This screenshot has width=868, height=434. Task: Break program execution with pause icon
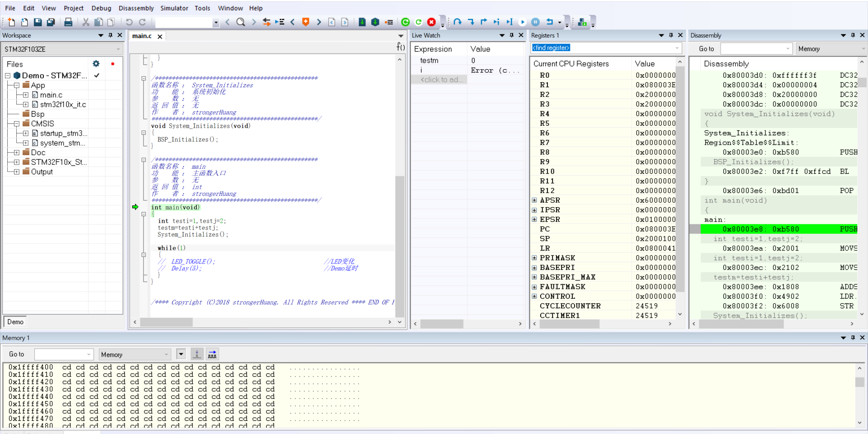coord(535,22)
